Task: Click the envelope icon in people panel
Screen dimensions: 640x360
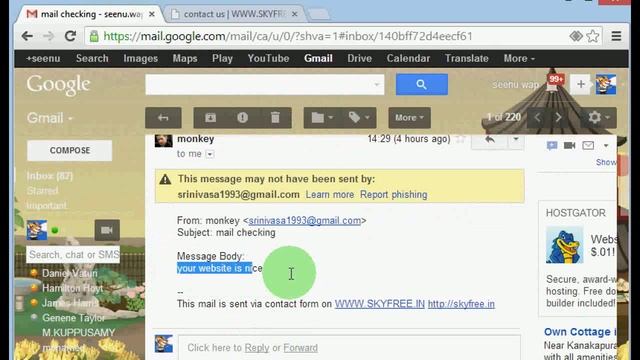Action: tap(588, 145)
